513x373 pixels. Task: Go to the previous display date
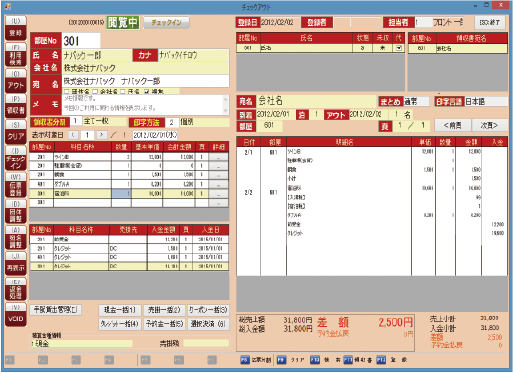tap(74, 135)
